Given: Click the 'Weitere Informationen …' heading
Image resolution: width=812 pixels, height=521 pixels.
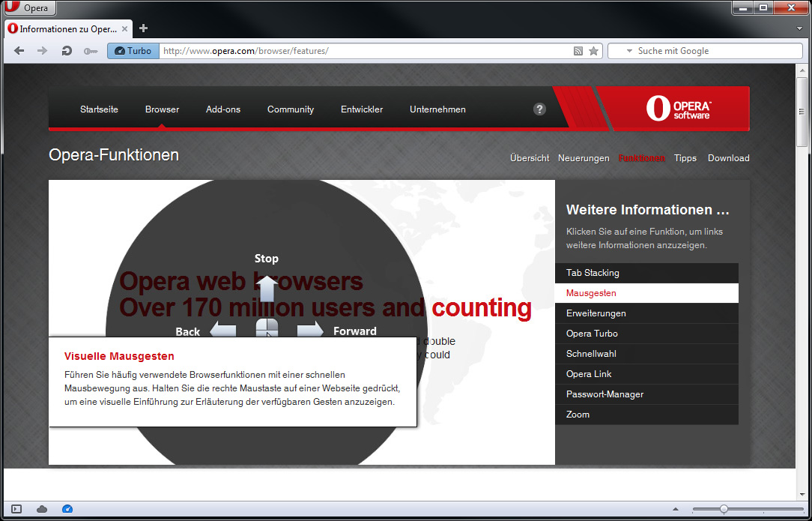Looking at the screenshot, I should [648, 210].
